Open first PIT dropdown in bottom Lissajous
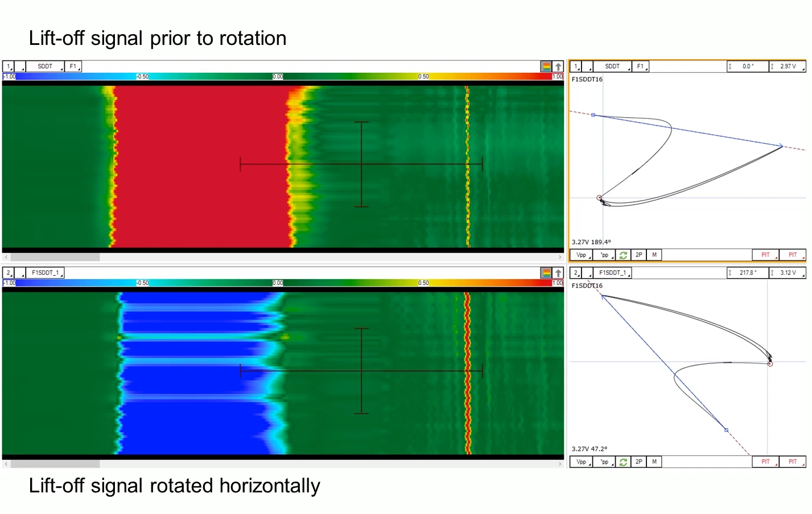812x514 pixels. pos(766,462)
